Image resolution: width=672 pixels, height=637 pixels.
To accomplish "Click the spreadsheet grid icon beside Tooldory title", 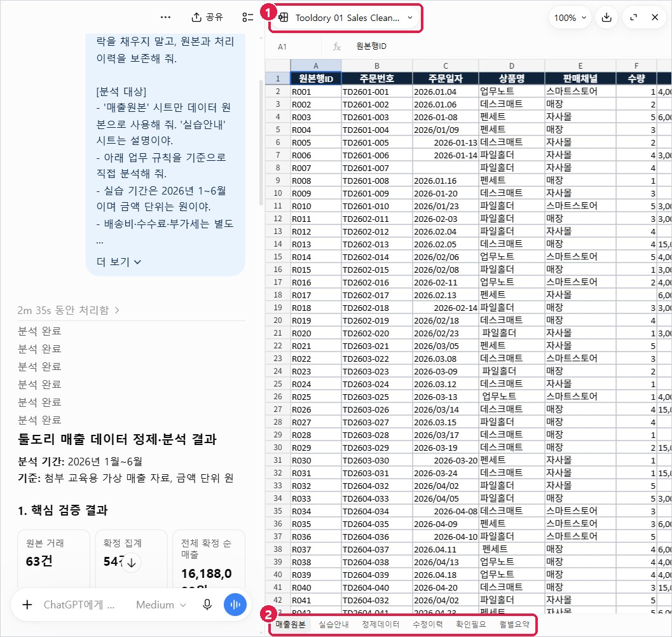I will 284,18.
